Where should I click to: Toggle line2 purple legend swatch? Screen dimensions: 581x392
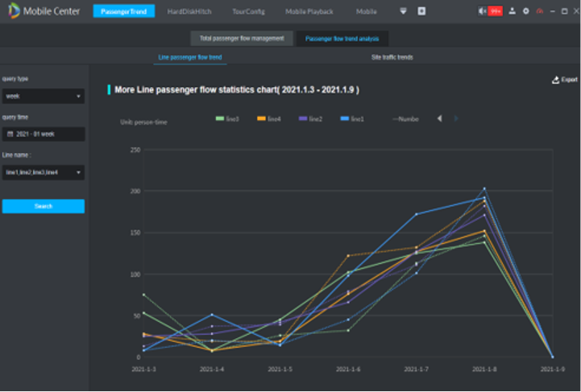[x=302, y=119]
